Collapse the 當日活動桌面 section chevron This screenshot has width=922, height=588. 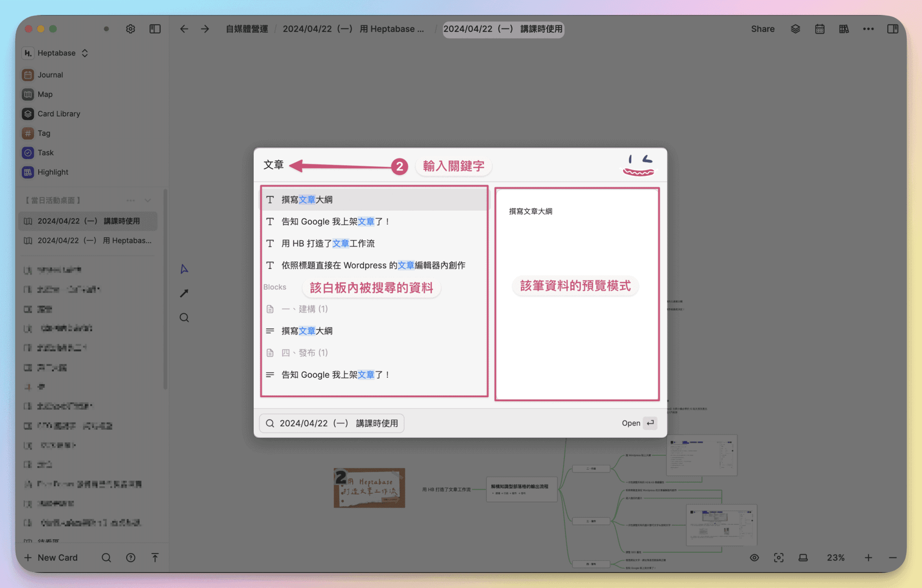pos(148,200)
